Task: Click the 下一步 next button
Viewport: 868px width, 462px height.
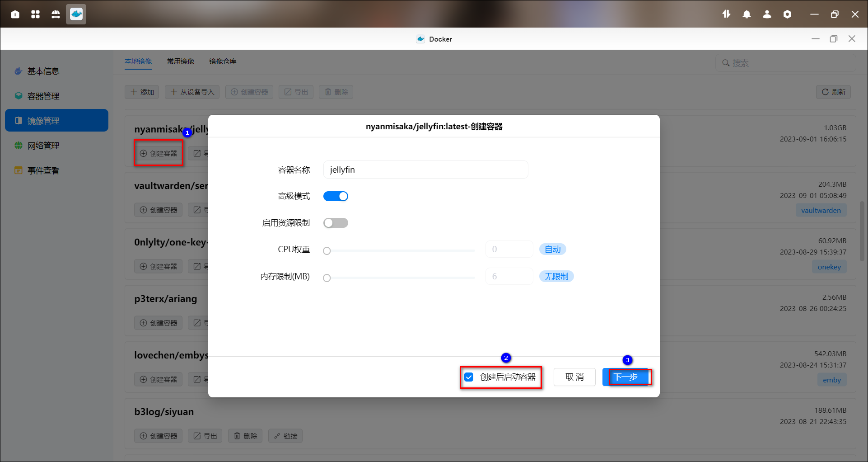Action: (x=626, y=377)
